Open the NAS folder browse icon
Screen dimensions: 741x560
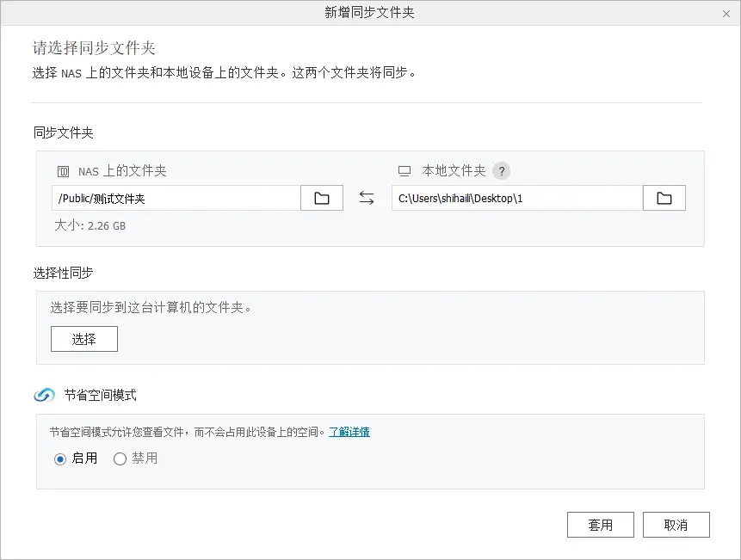(x=321, y=197)
